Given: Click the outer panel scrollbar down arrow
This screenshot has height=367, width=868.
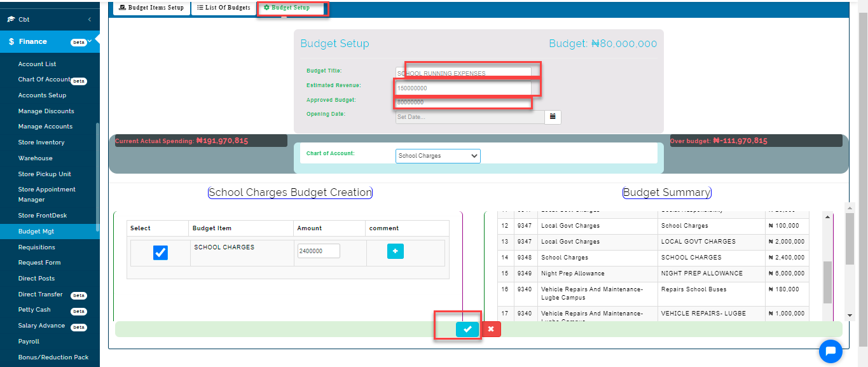Looking at the screenshot, I should point(850,315).
